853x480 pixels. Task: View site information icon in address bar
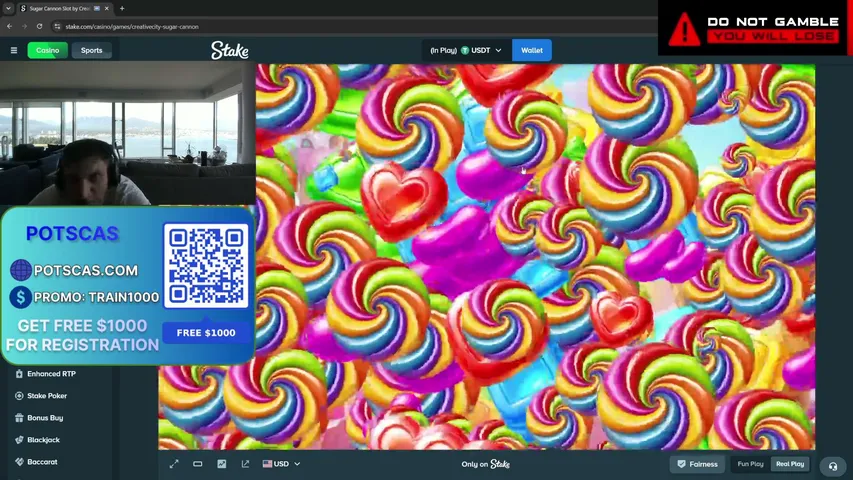coord(57,26)
